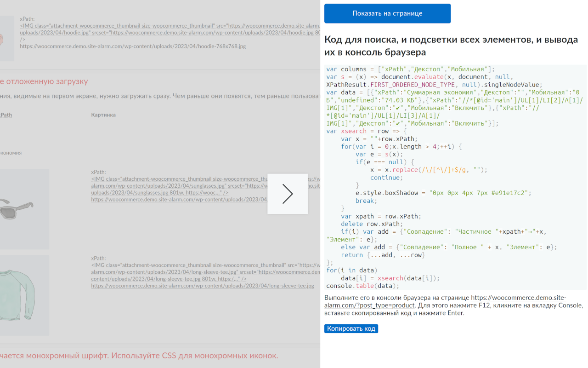Click the 'Копировать код' button
Screen dimensions: 588x368
pyautogui.click(x=351, y=328)
